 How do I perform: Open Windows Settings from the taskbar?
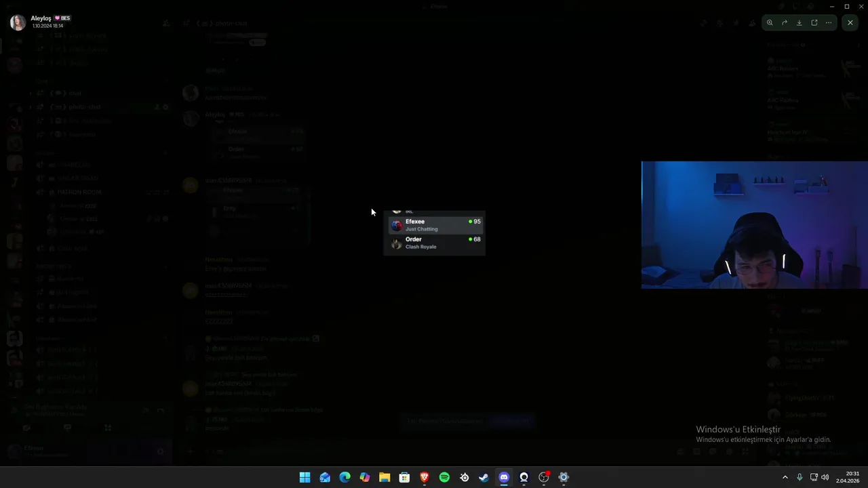(564, 477)
